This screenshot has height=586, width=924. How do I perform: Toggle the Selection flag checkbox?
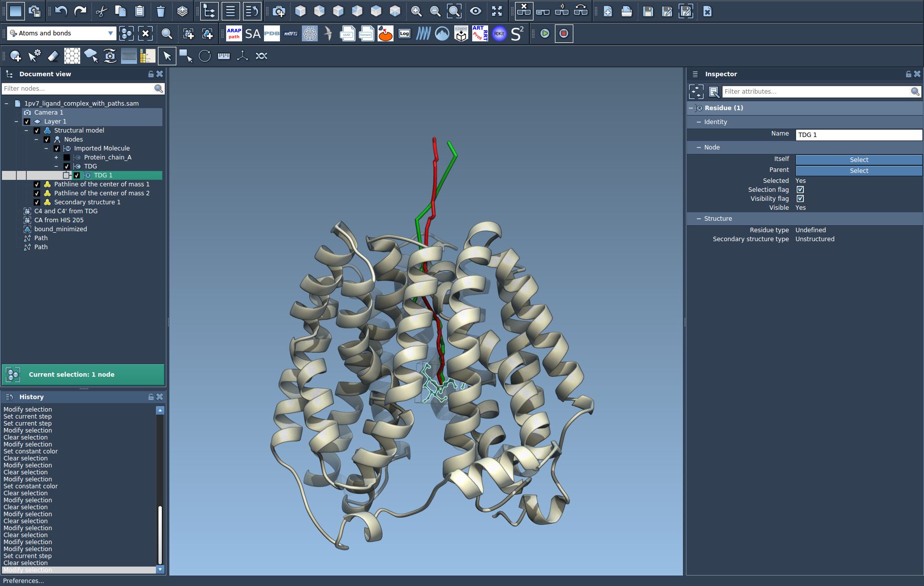[800, 190]
